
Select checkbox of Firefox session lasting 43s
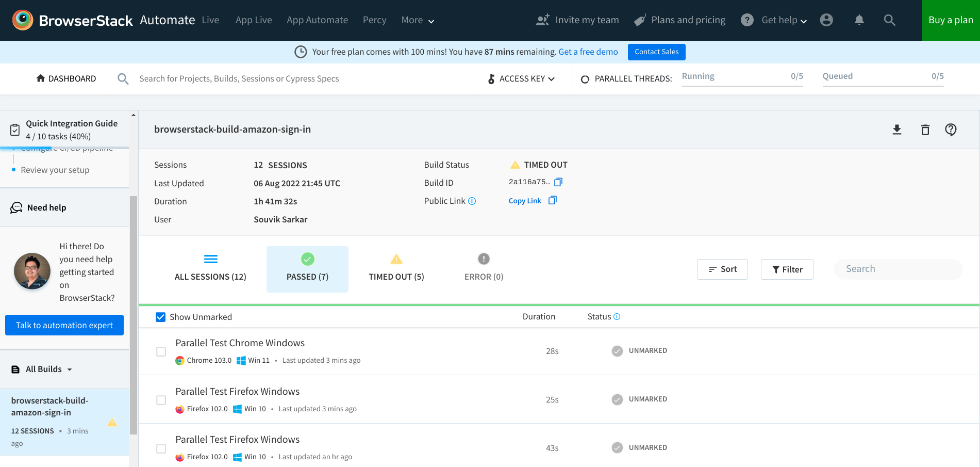(x=161, y=448)
